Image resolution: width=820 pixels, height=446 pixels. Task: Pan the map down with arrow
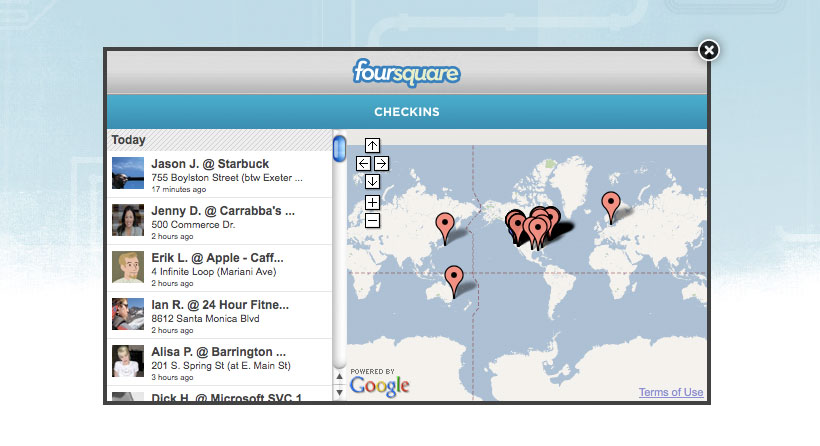point(372,181)
